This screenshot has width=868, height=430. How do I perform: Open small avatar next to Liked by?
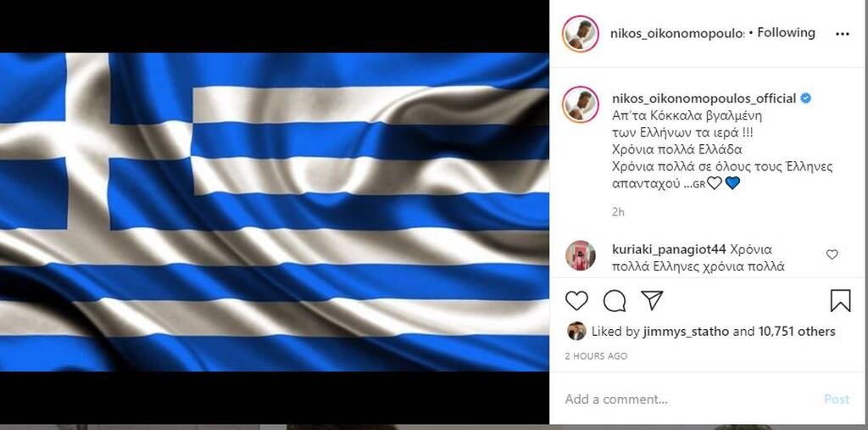pos(576,332)
